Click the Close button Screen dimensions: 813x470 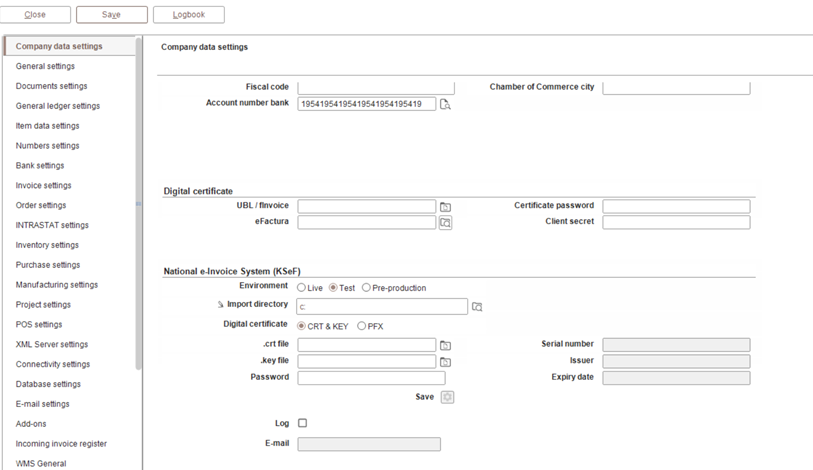point(36,15)
